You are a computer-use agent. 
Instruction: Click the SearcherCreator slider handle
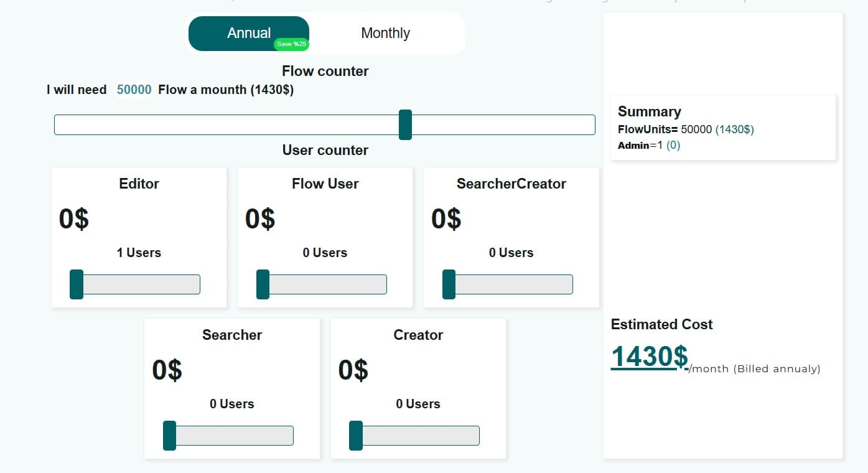(449, 284)
